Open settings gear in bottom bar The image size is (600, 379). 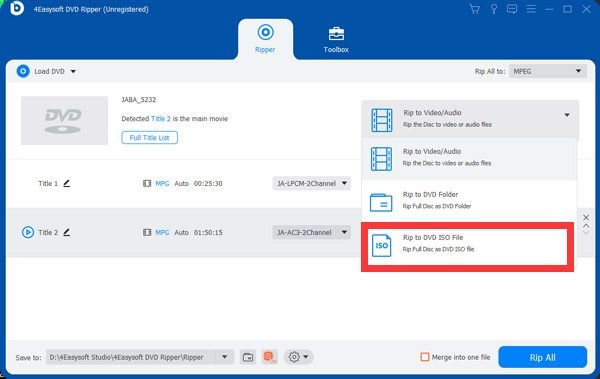point(294,357)
